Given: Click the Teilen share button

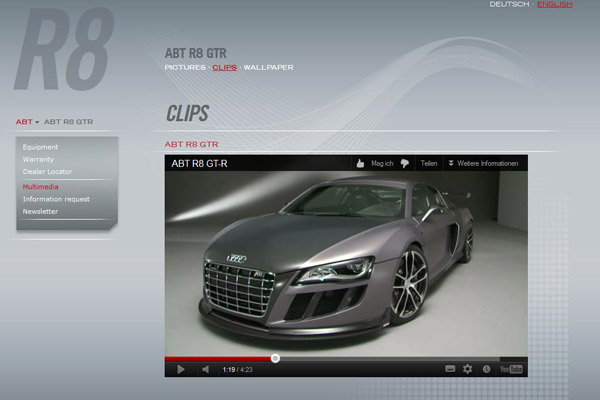Looking at the screenshot, I should pos(429,163).
